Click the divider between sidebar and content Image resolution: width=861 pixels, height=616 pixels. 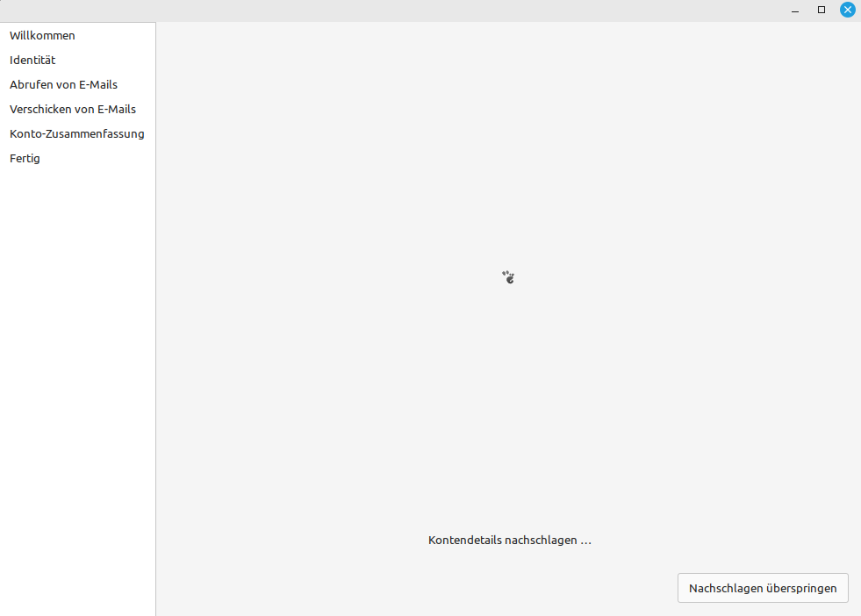point(156,351)
